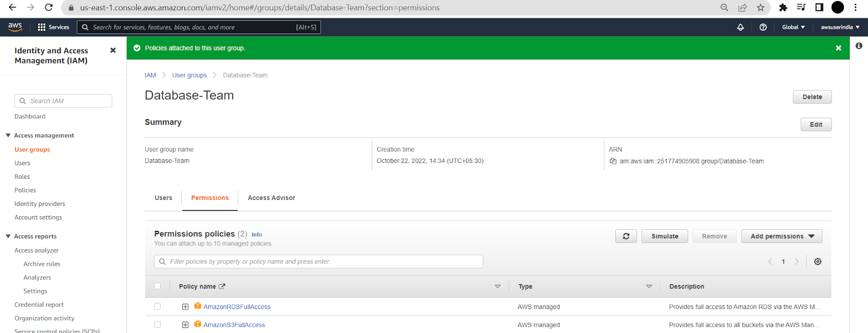This screenshot has height=333, width=868.
Task: Open Roles in sidebar
Action: (x=22, y=177)
